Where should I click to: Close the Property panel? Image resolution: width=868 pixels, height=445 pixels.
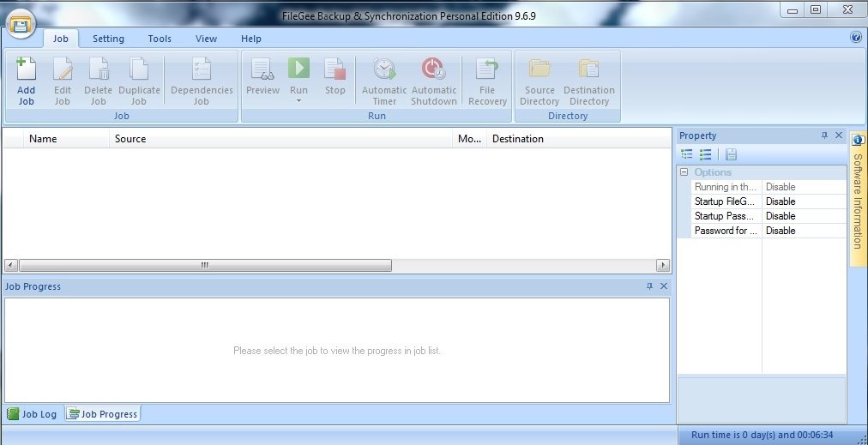pyautogui.click(x=839, y=135)
